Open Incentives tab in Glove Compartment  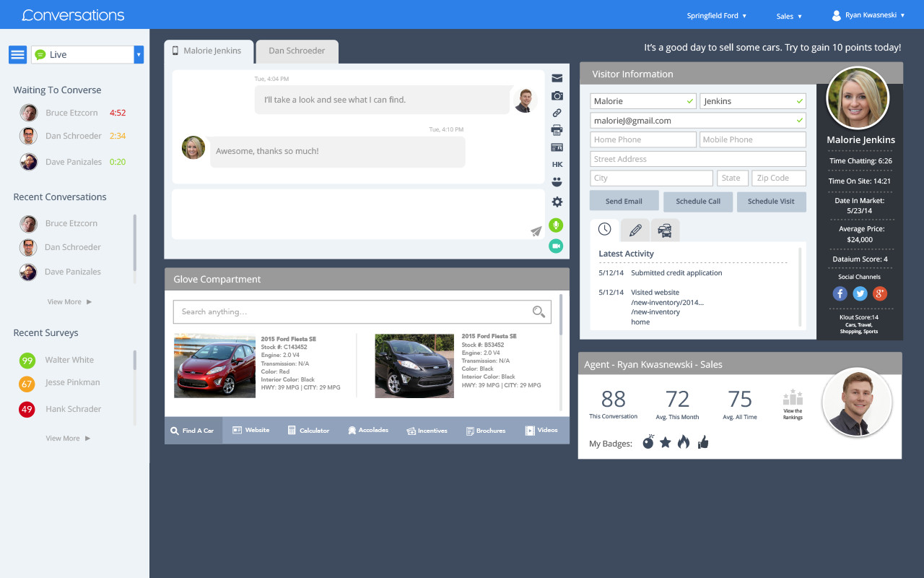coord(427,431)
